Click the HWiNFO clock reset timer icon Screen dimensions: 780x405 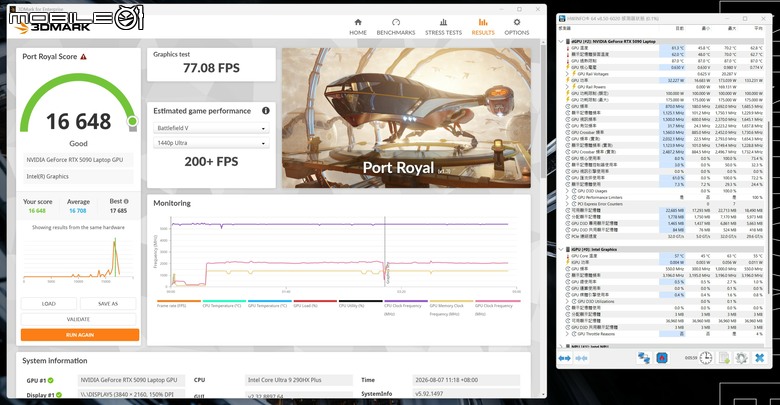tap(706, 358)
